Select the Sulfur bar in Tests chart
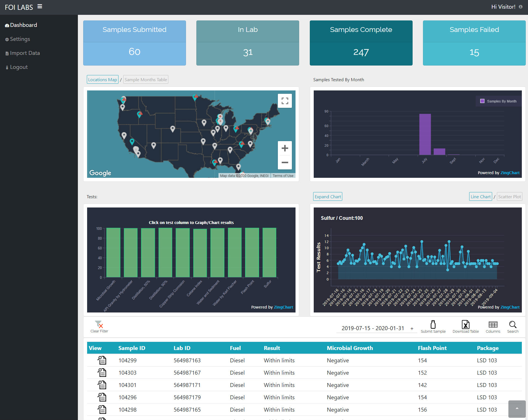This screenshot has width=528, height=420. [269, 253]
